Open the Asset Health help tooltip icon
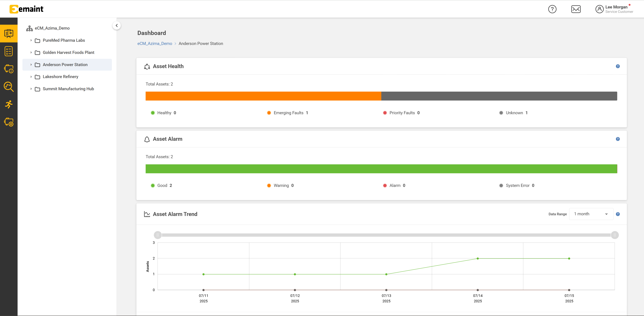The image size is (644, 316). 618,66
